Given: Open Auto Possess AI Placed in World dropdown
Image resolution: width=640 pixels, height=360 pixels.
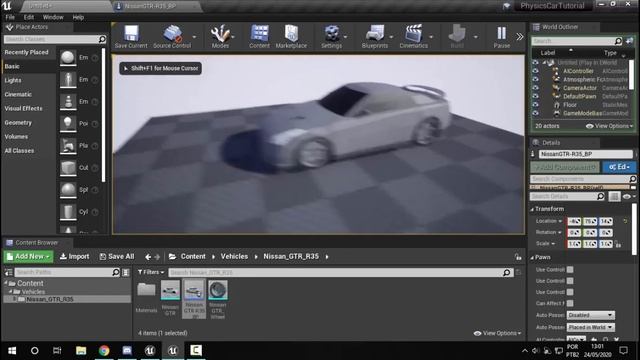Looking at the screenshot, I should pyautogui.click(x=590, y=327).
